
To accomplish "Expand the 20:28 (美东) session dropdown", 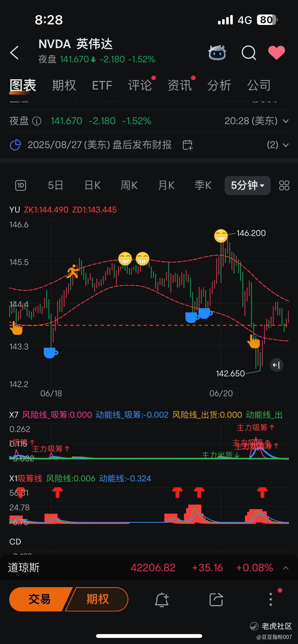I will tap(257, 121).
